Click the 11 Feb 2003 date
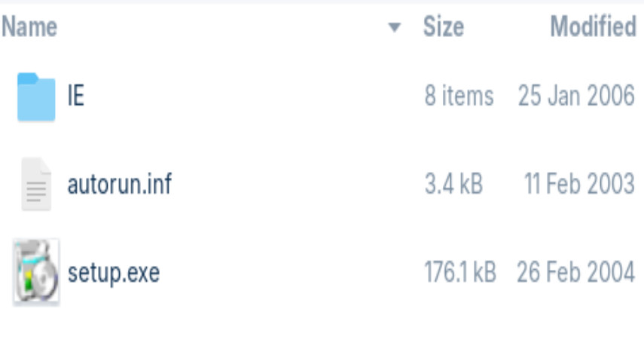Viewport: 644px width, 358px height. point(579,185)
